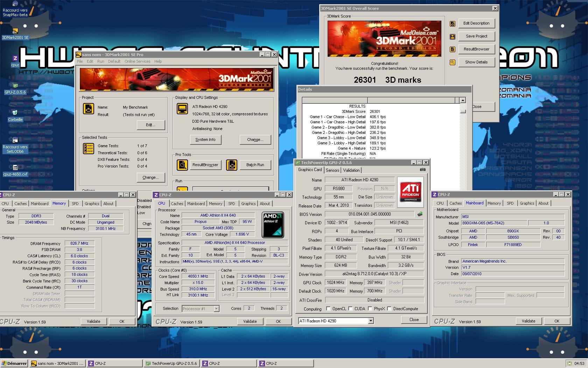Image resolution: width=588 pixels, height=368 pixels.
Task: Click the system tray icon beside the clock
Action: point(569,363)
